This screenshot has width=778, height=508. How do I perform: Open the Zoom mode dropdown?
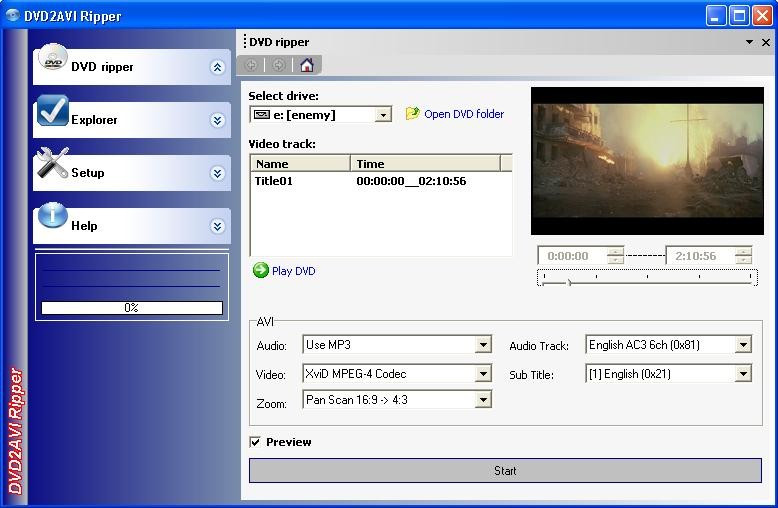click(483, 400)
